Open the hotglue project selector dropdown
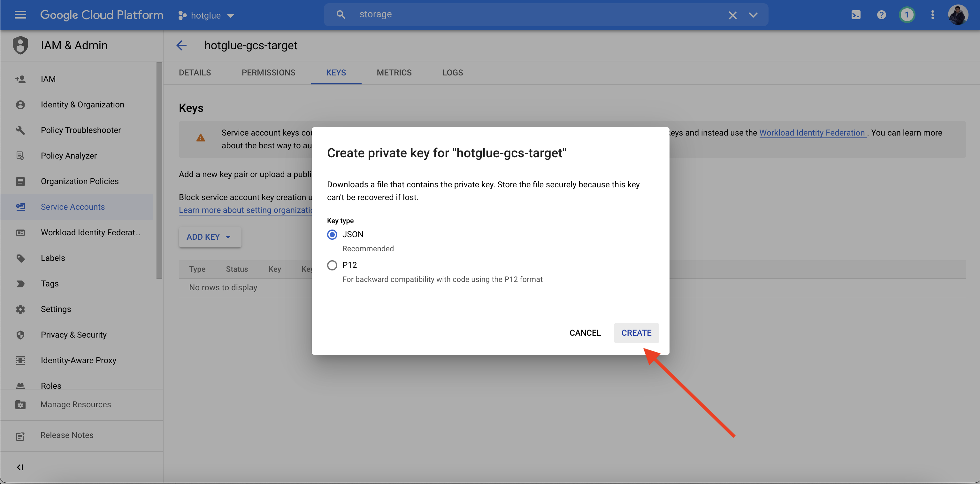This screenshot has width=980, height=484. (x=206, y=15)
